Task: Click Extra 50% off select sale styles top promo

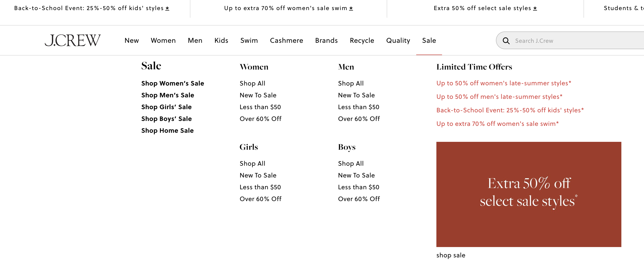Action: 485,8
